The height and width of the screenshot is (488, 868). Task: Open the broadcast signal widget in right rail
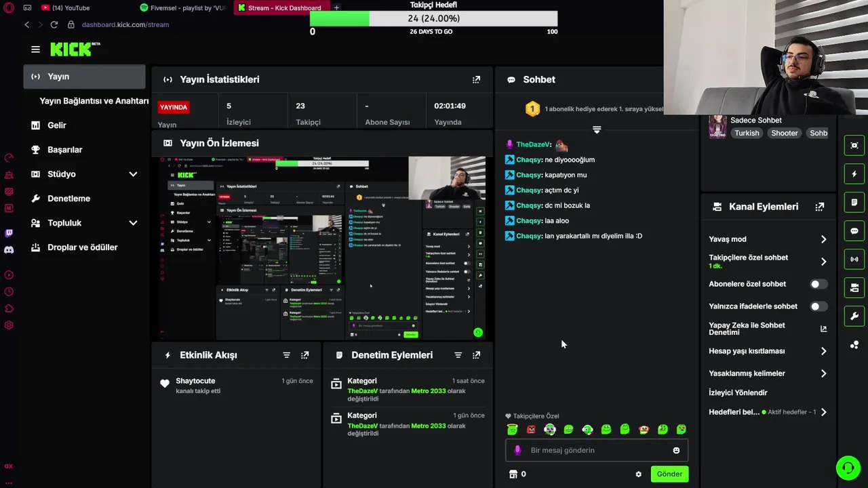tap(854, 260)
